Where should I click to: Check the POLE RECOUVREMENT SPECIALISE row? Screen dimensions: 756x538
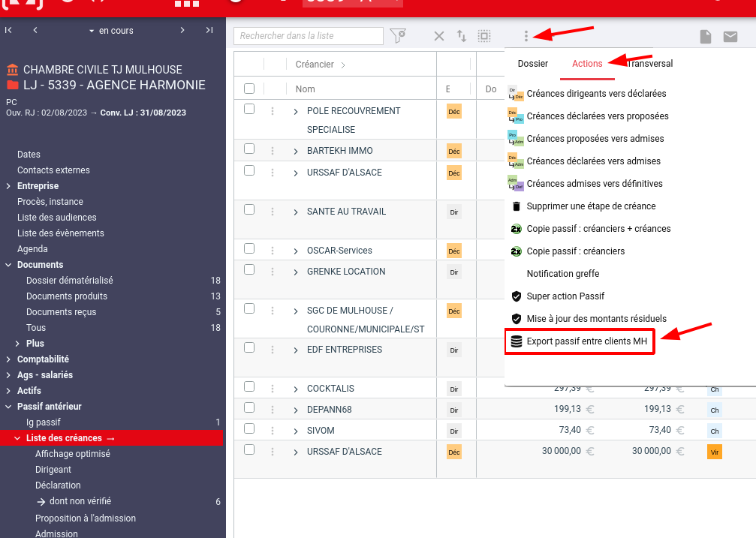(249, 109)
